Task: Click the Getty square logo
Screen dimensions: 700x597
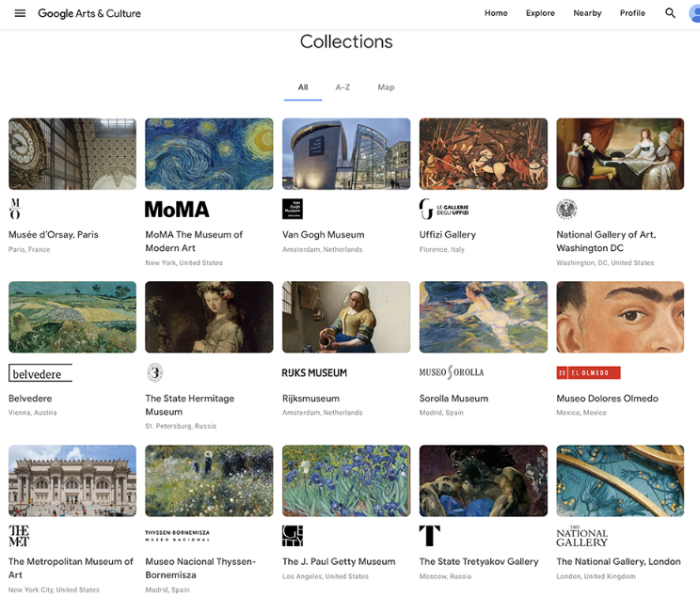Action: tap(293, 536)
